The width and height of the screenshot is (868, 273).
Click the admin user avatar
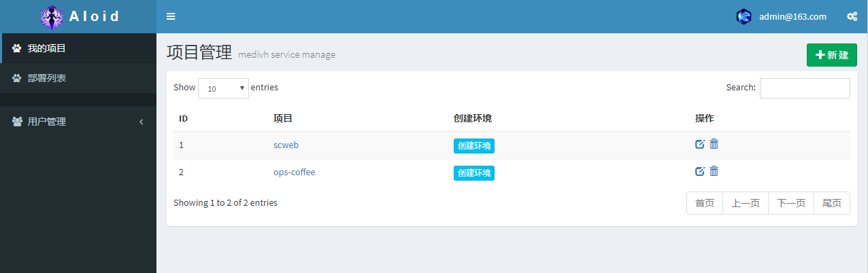pos(744,17)
